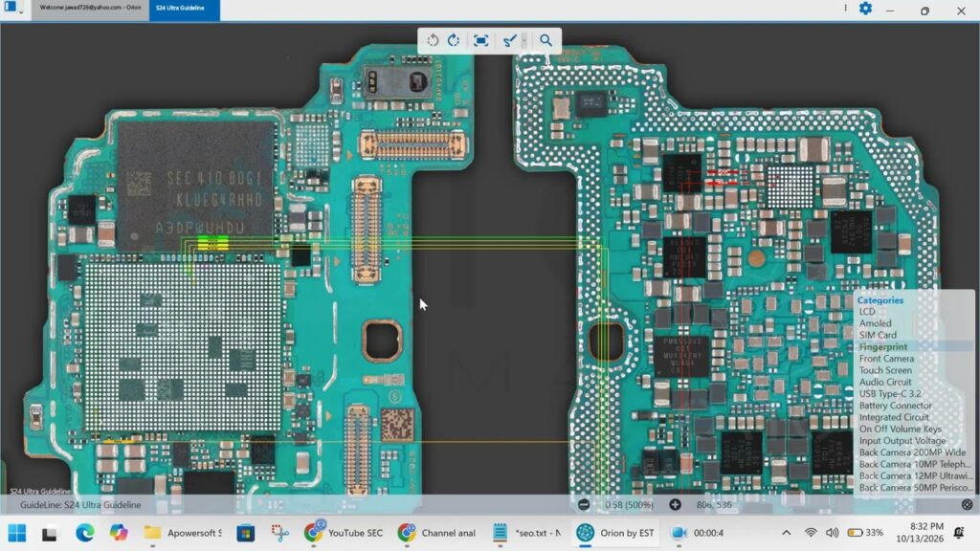
Task: Click the 0.58 (500%) zoom value
Action: click(x=629, y=505)
